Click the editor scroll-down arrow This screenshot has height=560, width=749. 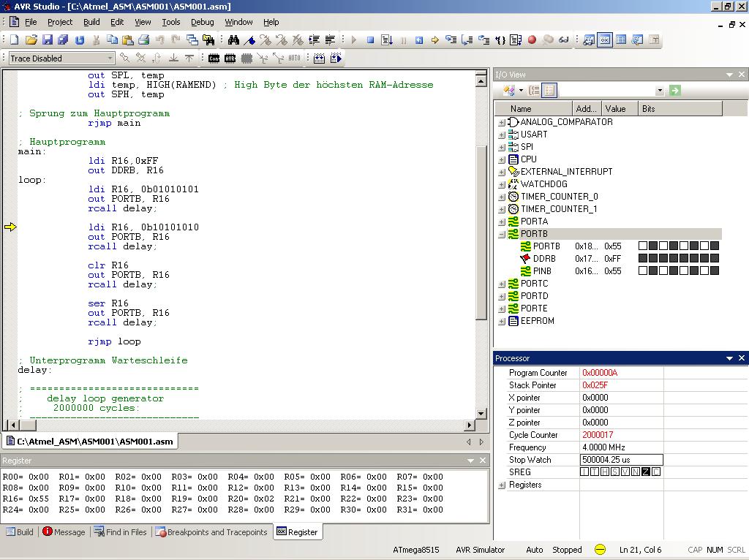[x=481, y=414]
